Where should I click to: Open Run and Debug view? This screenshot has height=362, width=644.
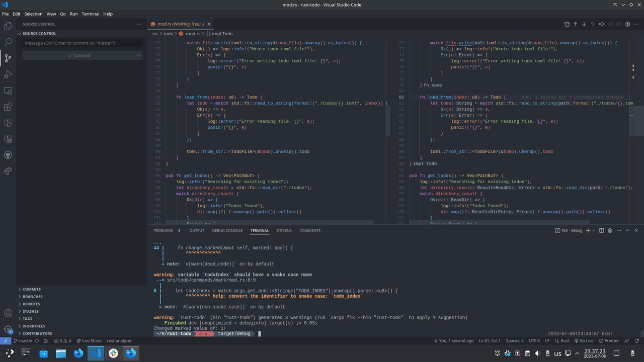[x=8, y=74]
